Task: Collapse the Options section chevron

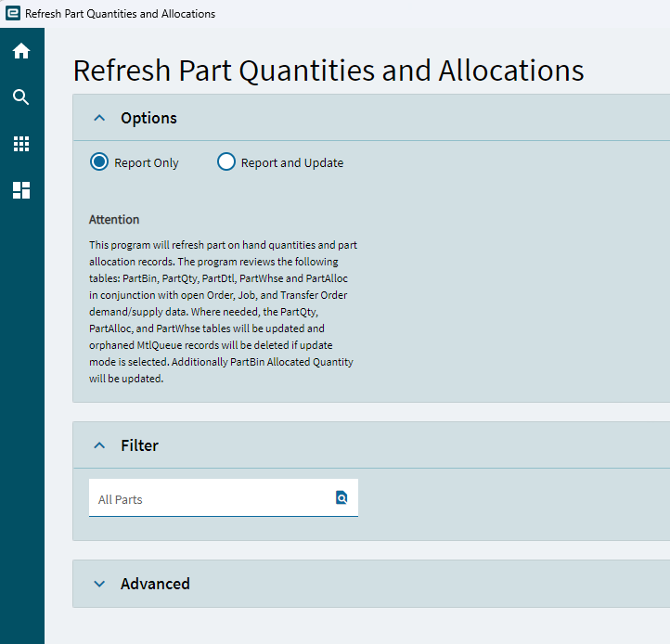Action: tap(99, 118)
